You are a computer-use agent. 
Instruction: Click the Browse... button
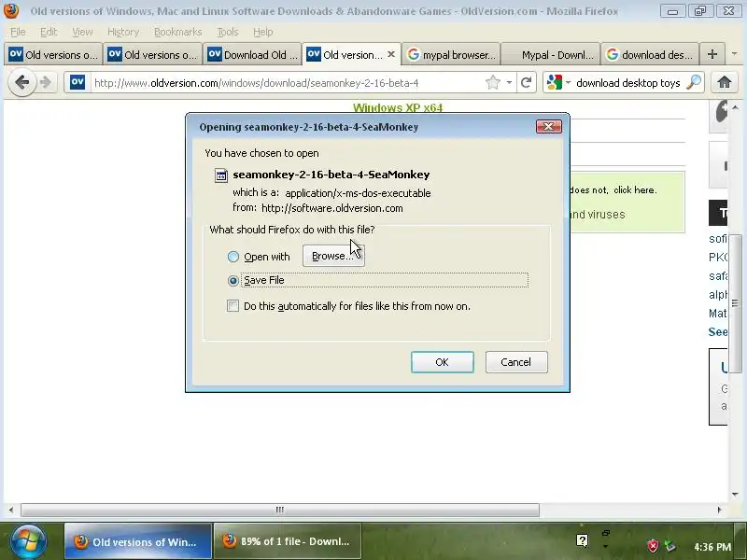click(x=333, y=256)
